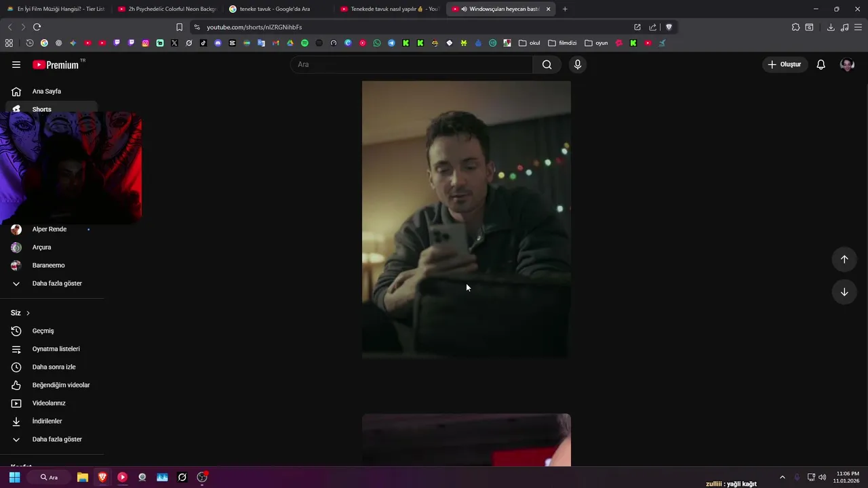This screenshot has height=488, width=868.
Task: Go to next Short with down arrow
Action: pos(844,292)
